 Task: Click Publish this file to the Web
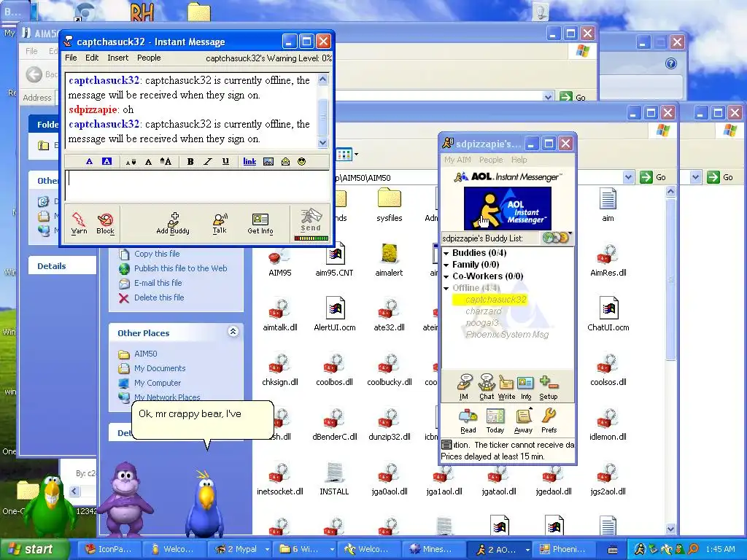pos(181,268)
